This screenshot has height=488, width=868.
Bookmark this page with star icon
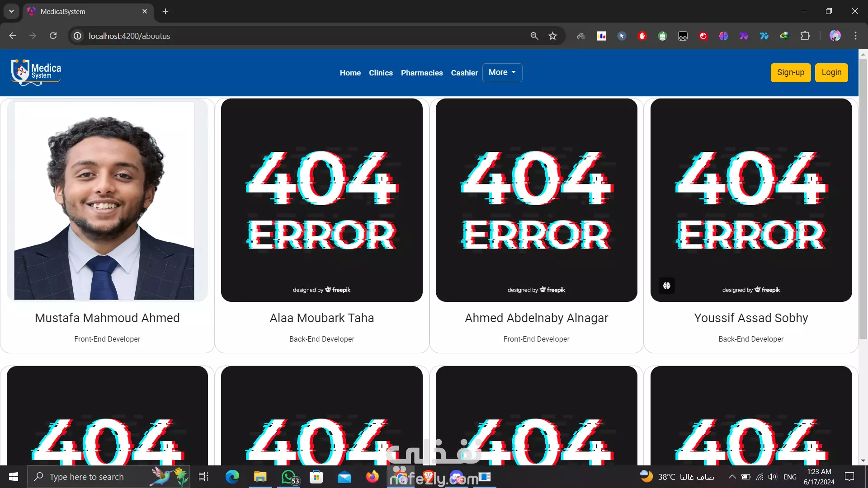(552, 36)
